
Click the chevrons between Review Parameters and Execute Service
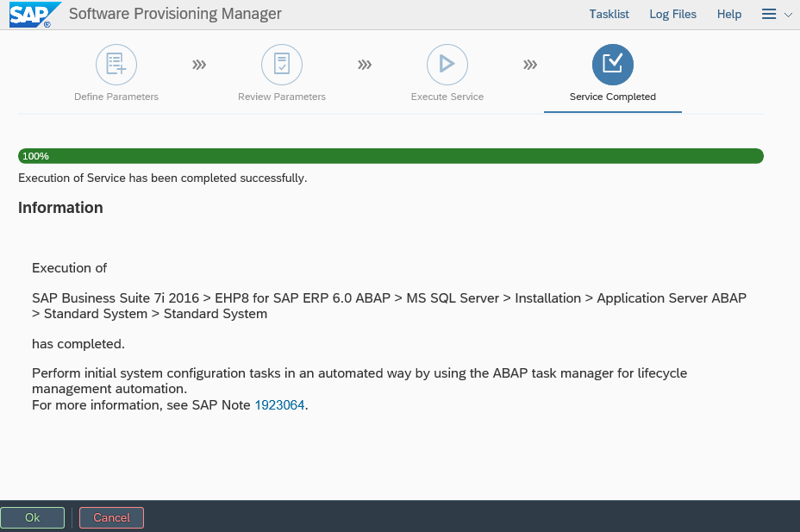365,63
